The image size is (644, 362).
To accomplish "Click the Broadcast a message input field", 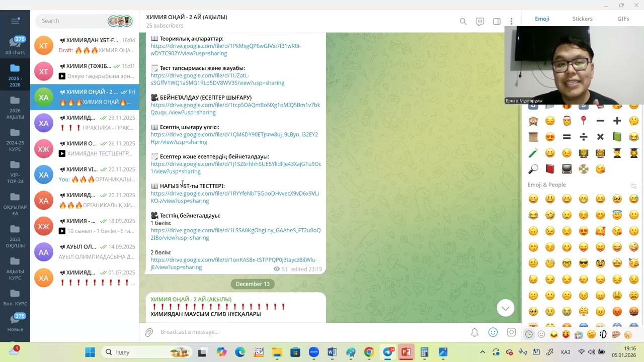I will [x=312, y=332].
